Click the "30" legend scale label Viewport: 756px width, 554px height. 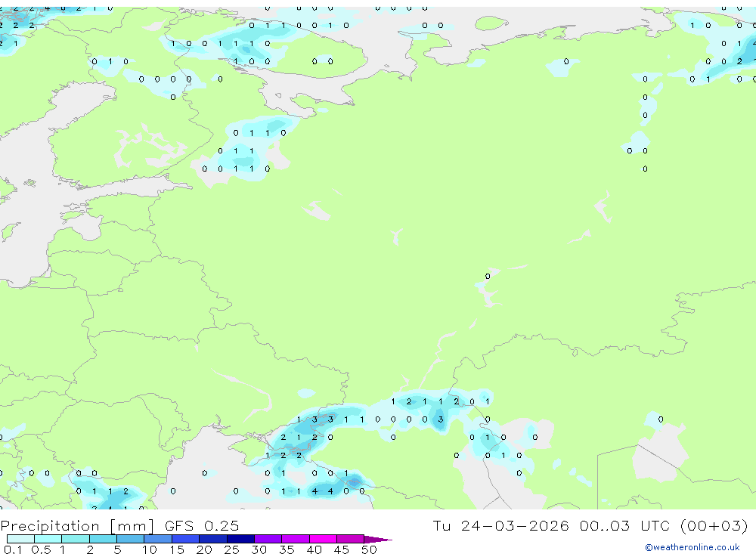click(x=259, y=549)
